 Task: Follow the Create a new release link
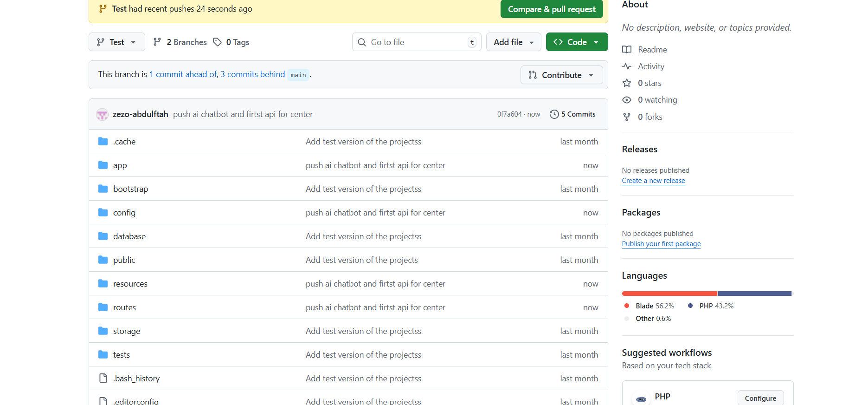(653, 181)
